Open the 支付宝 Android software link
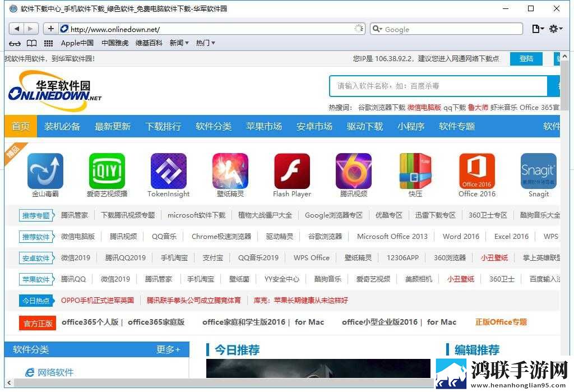Image resolution: width=574 pixels, height=392 pixels. [212, 258]
